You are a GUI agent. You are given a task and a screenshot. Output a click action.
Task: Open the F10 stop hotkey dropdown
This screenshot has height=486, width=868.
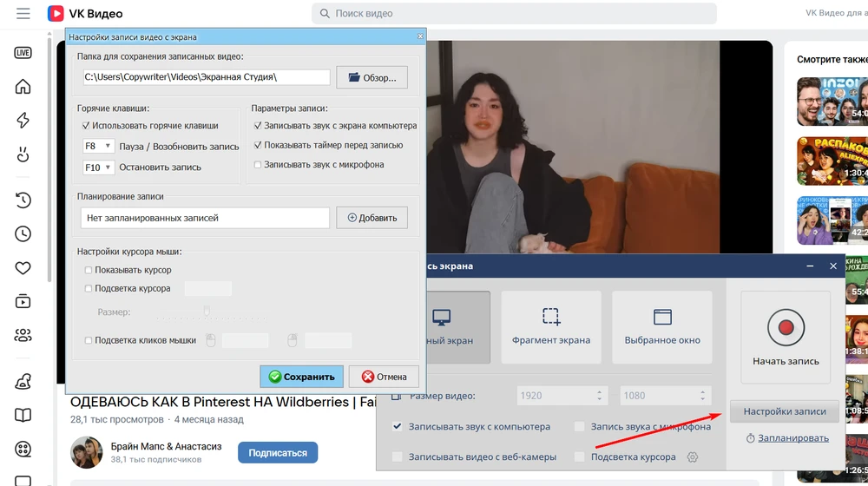coord(98,167)
